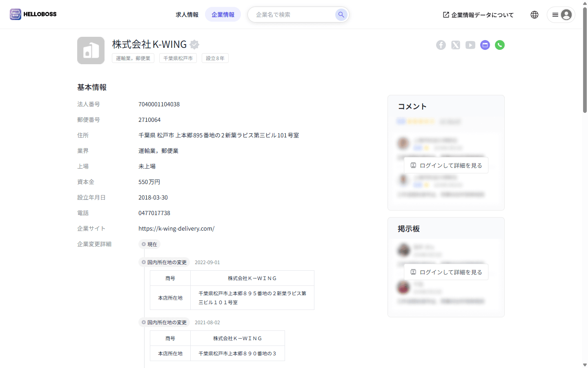Click the scrollbar down arrow

click(585, 365)
